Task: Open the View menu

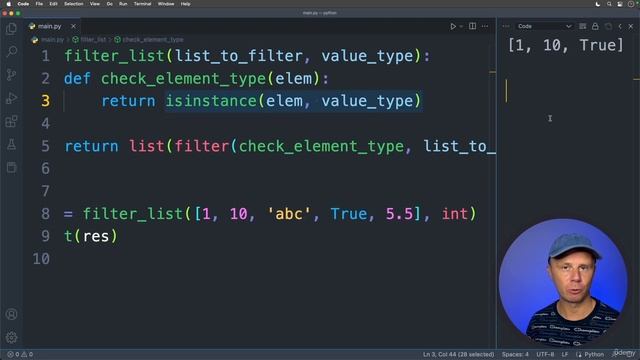Action: click(95, 4)
